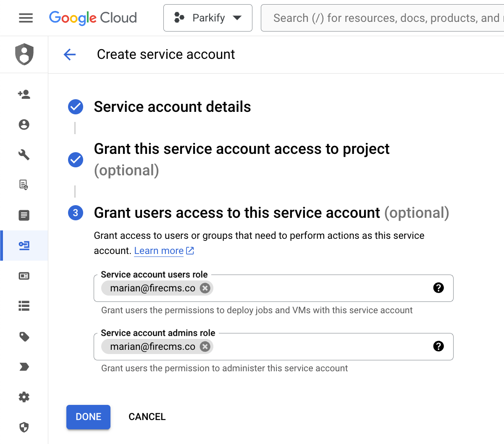Open the Labels tag icon

[x=24, y=336]
